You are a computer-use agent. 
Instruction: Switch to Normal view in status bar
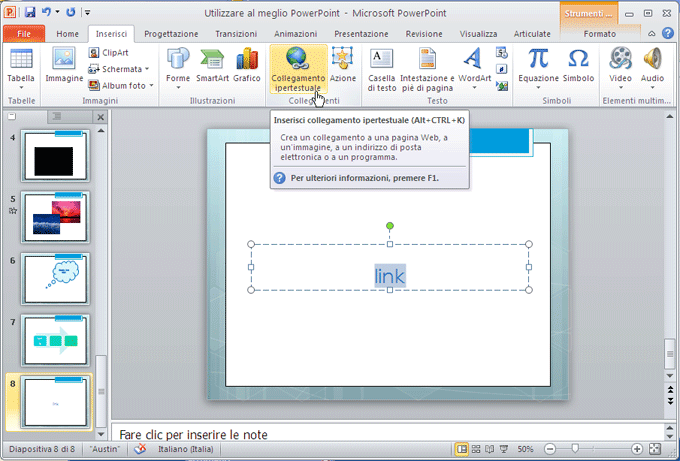click(462, 449)
